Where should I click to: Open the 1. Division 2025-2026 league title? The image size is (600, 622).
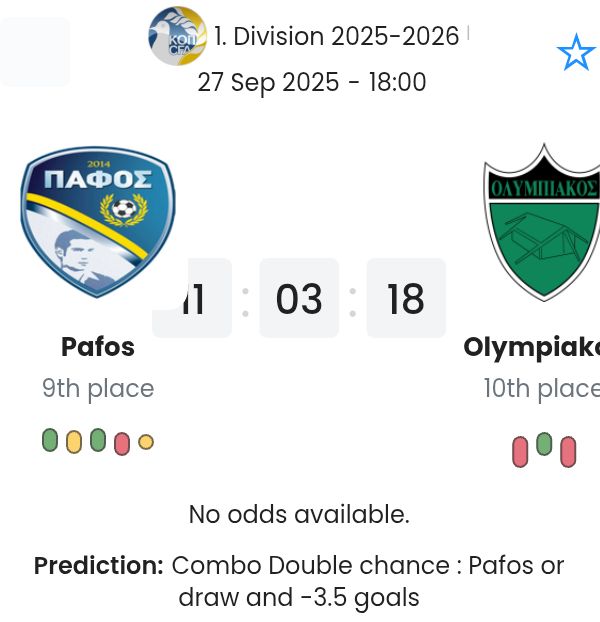(x=336, y=37)
